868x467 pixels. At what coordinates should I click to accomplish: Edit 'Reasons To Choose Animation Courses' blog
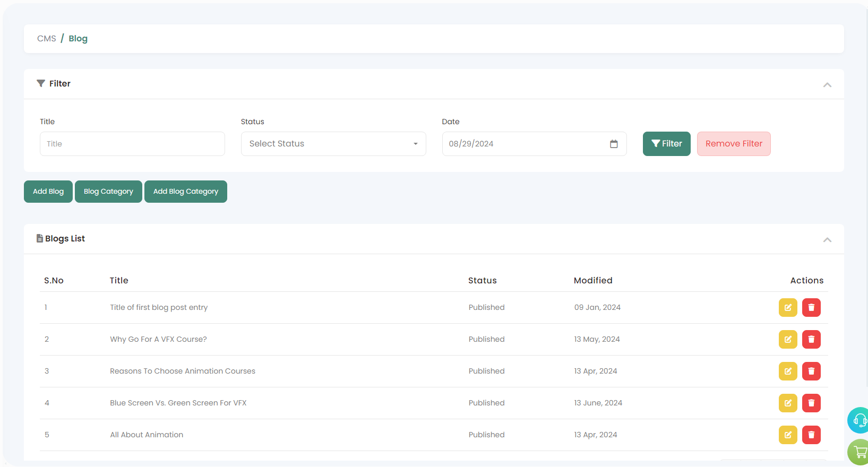point(788,371)
